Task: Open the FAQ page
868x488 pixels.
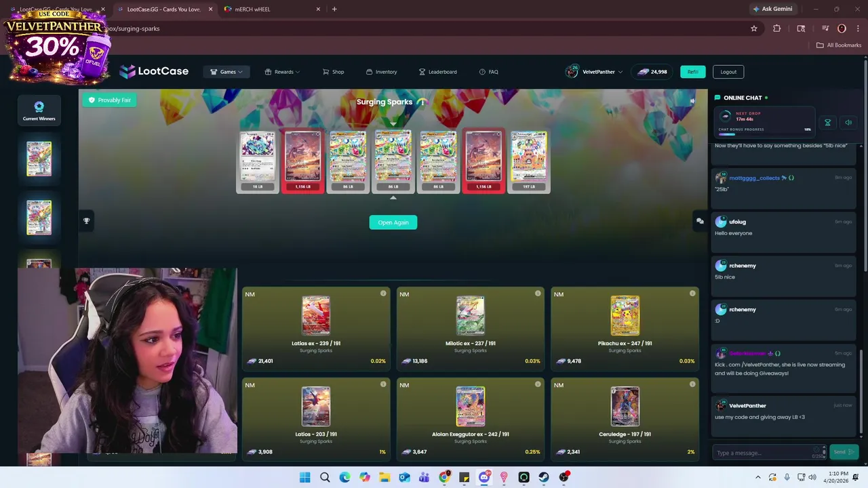Action: coord(488,72)
